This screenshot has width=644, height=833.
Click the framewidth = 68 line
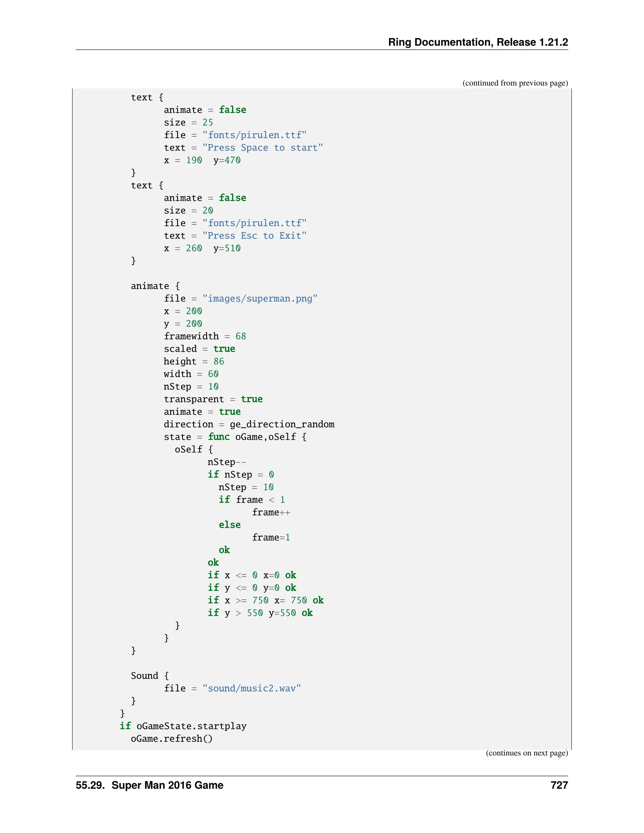(x=205, y=336)
